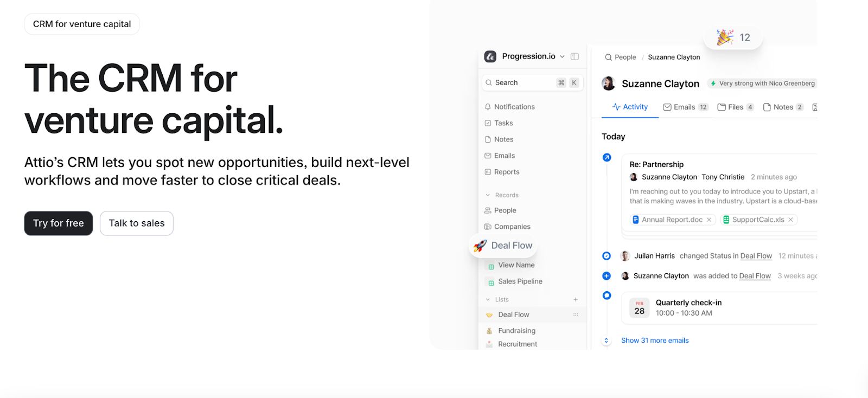The width and height of the screenshot is (868, 398).
Task: Remove the SupportCalc.xls attachment
Action: click(791, 220)
